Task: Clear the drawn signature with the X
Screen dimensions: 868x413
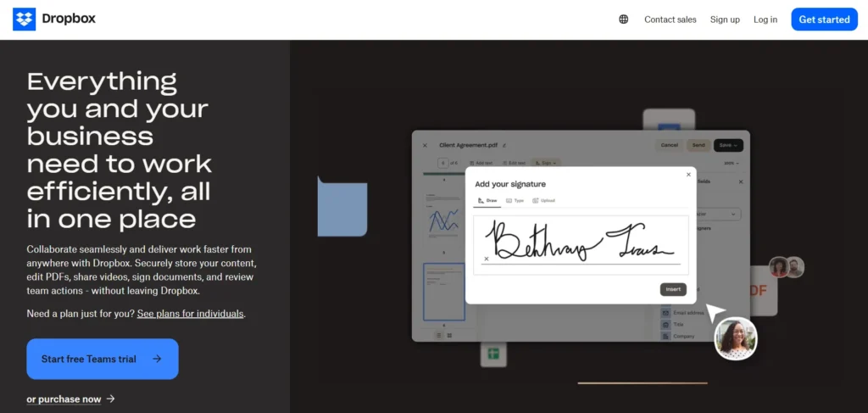Action: (x=487, y=259)
